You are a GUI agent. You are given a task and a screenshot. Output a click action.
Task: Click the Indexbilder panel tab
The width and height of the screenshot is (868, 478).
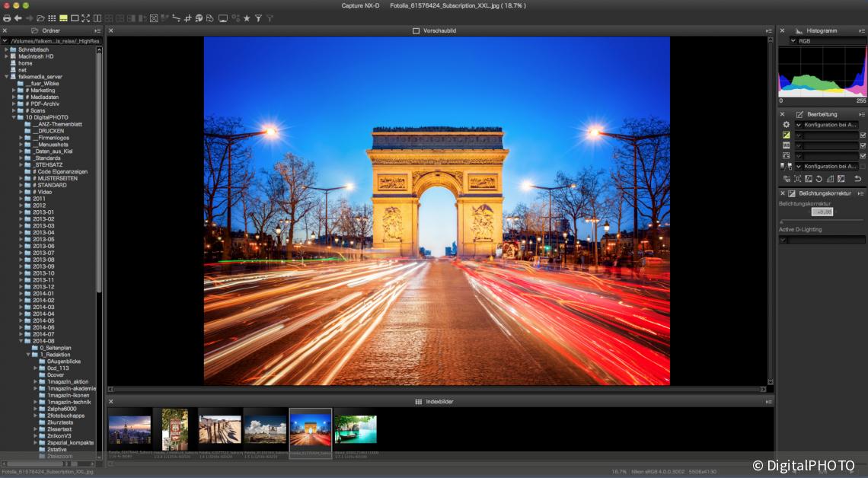coord(439,401)
